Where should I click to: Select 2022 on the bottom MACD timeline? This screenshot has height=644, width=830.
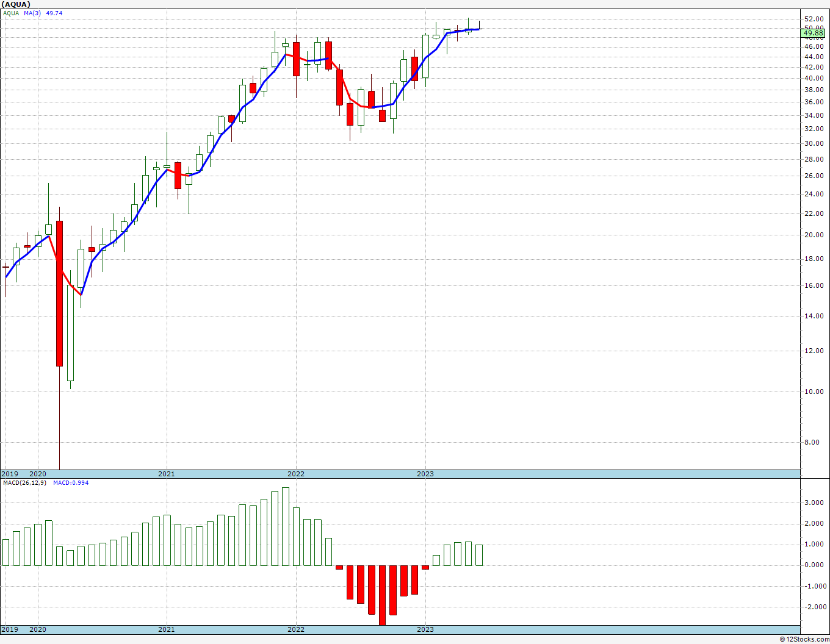tap(296, 629)
